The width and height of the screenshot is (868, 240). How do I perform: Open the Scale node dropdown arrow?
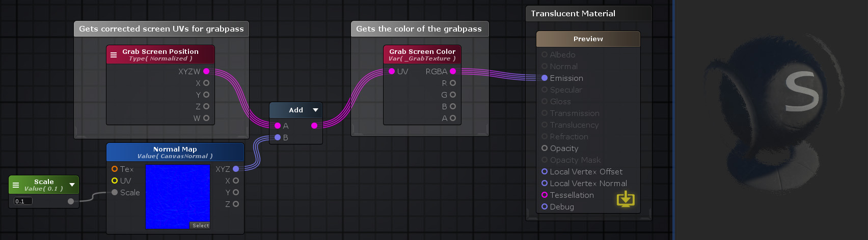(x=72, y=185)
